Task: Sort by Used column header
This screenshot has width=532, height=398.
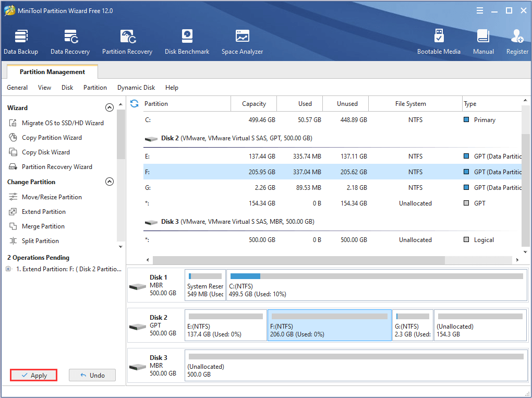Action: (x=299, y=103)
